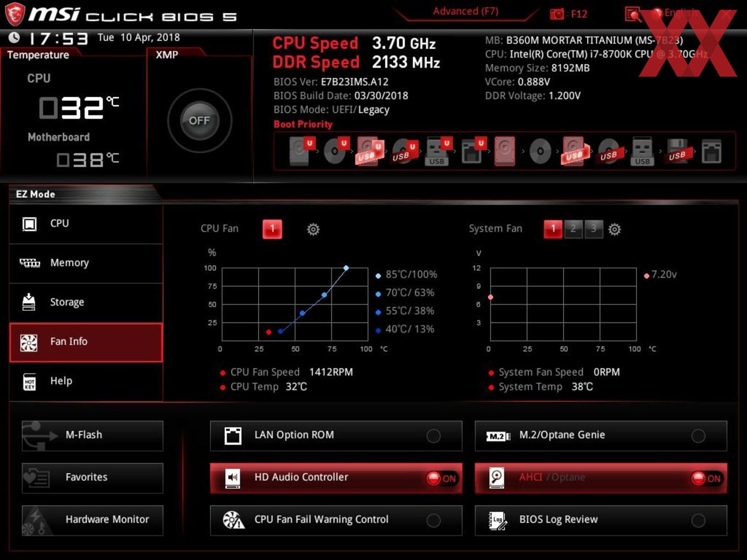Click the DDR Speed 2133 MHz value
This screenshot has height=560, width=747.
tap(406, 63)
